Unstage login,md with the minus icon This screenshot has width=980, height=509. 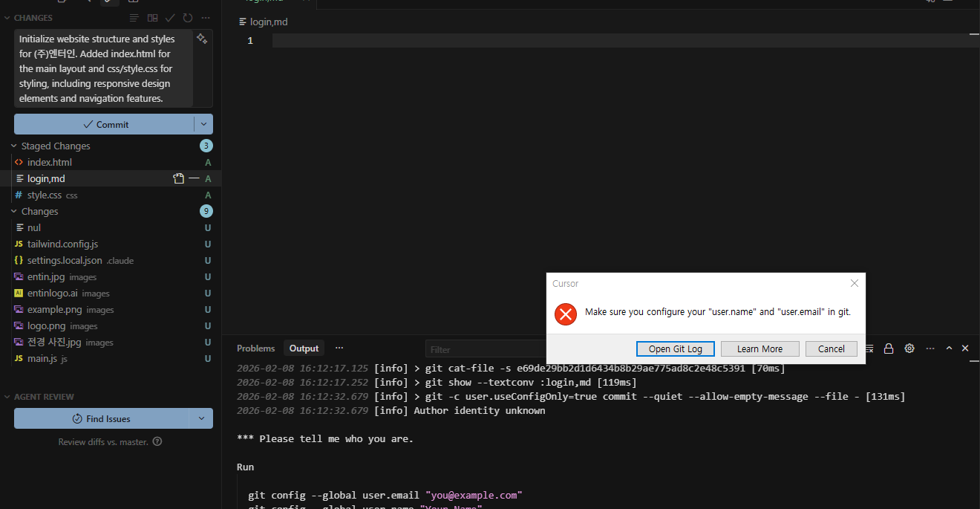coord(194,178)
